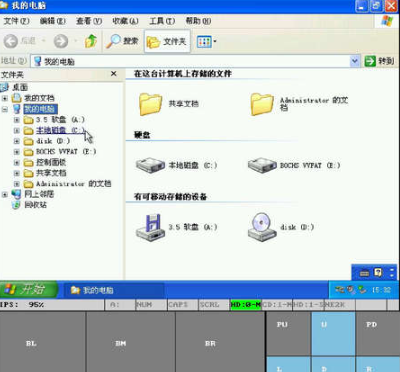This screenshot has width=400, height=372.
Task: Expand disk (D:) tree node
Action: click(x=16, y=141)
